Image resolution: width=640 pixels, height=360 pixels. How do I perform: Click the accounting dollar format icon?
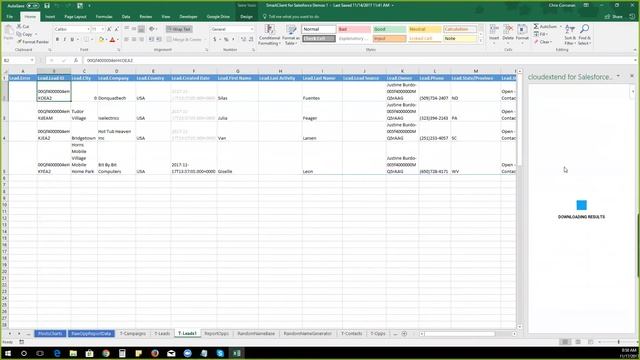click(215, 40)
